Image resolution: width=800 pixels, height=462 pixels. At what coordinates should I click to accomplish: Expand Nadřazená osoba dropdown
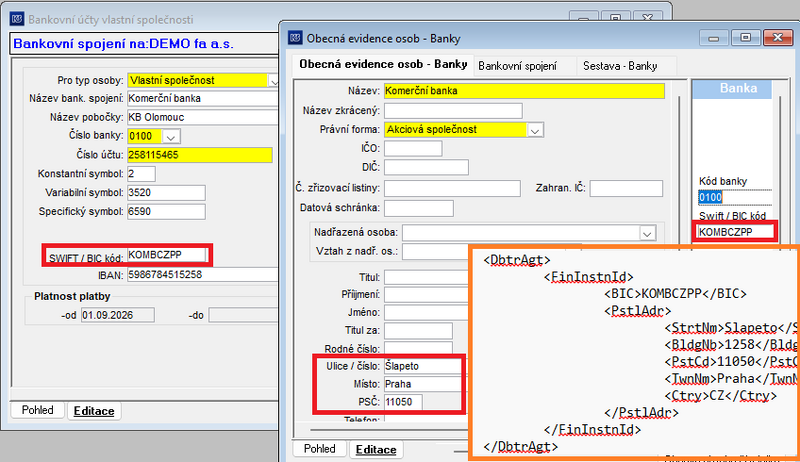tap(647, 234)
